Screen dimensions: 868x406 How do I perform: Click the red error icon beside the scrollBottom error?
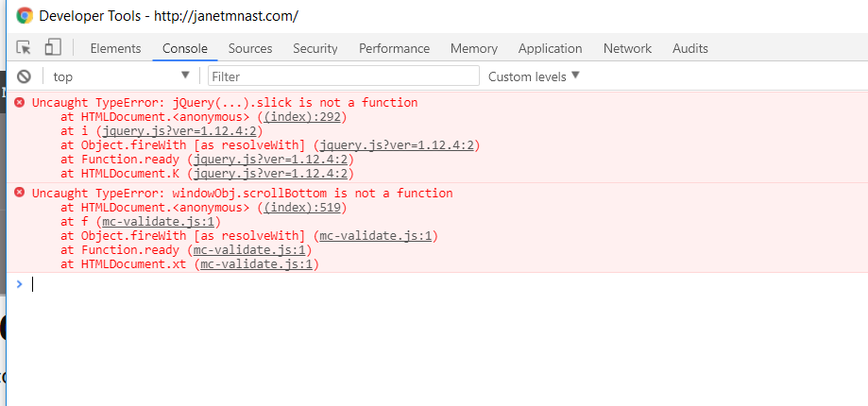click(20, 193)
